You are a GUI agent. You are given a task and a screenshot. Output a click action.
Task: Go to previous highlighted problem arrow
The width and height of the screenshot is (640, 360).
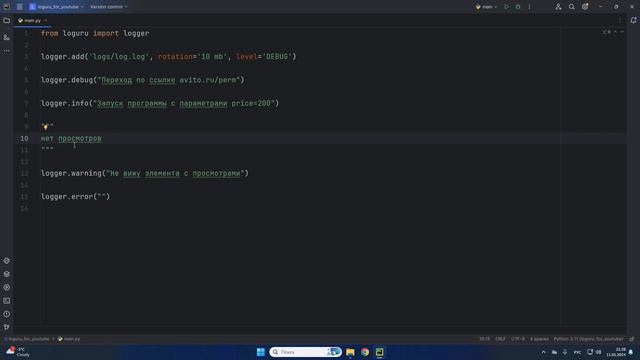616,32
